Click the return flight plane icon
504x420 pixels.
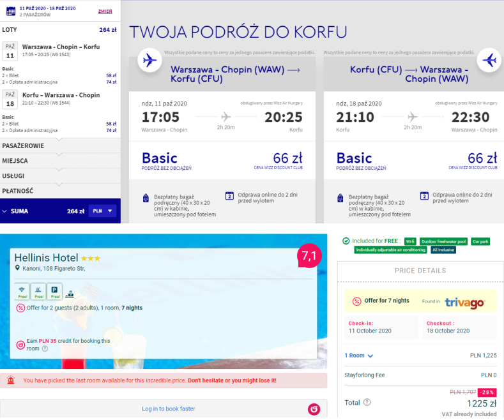pyautogui.click(x=489, y=60)
